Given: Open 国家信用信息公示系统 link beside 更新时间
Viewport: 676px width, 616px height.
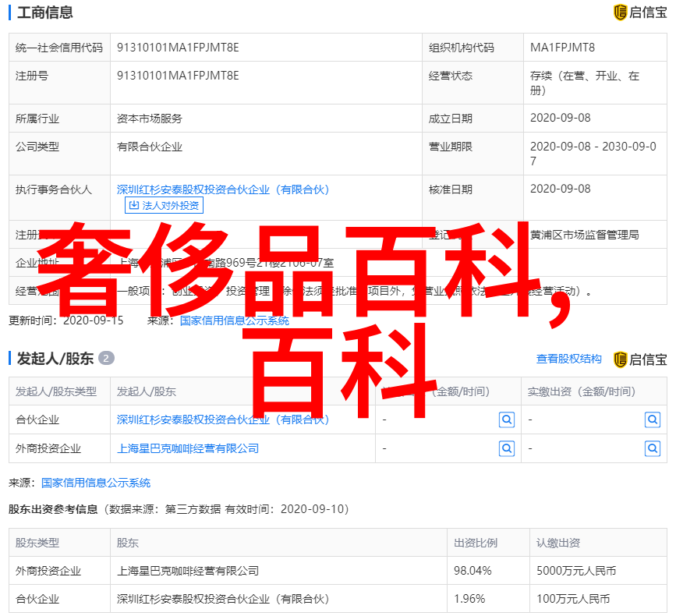Looking at the screenshot, I should (234, 320).
